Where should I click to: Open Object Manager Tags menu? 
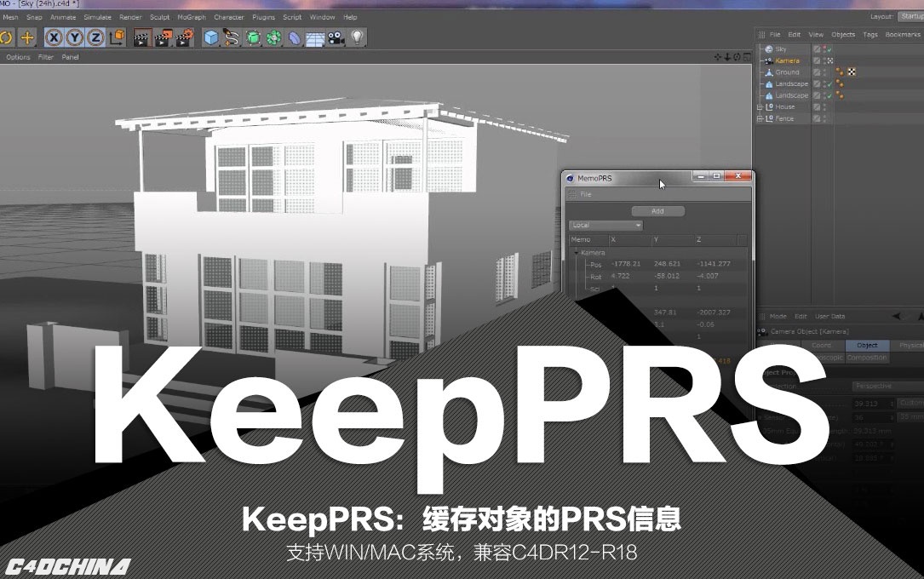point(870,35)
